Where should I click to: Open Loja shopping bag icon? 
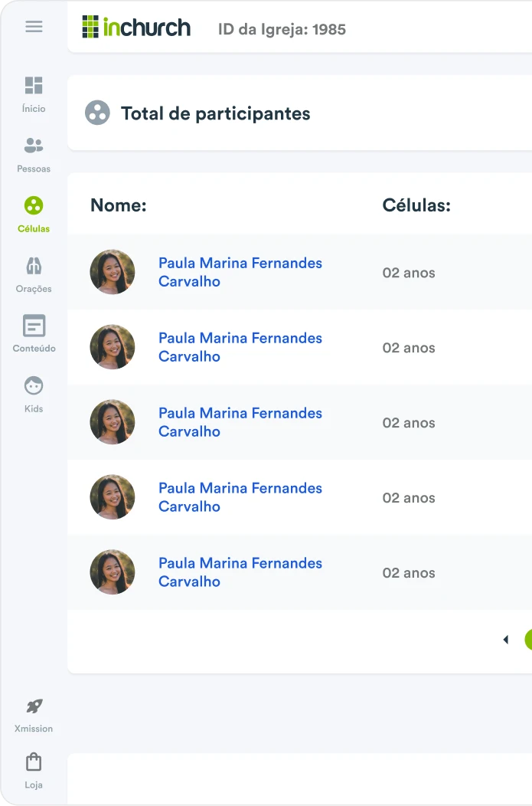34,762
